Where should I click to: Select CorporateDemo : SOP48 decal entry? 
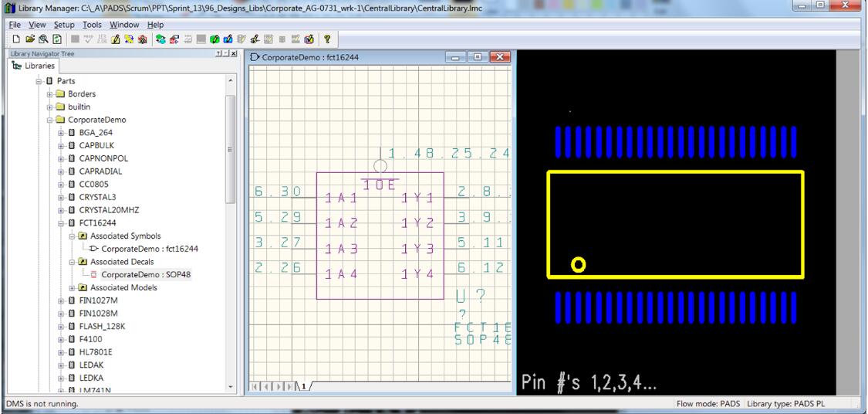[x=146, y=275]
